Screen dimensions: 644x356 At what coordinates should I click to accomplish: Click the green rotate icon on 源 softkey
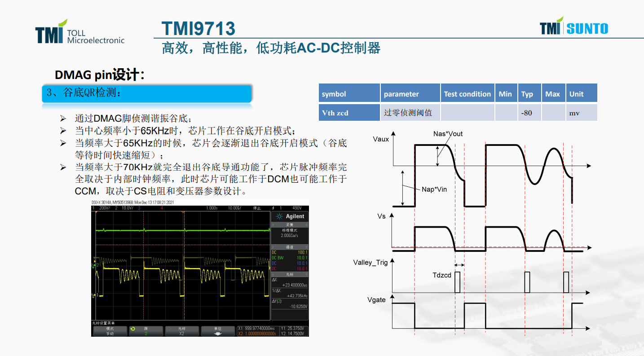point(133,329)
